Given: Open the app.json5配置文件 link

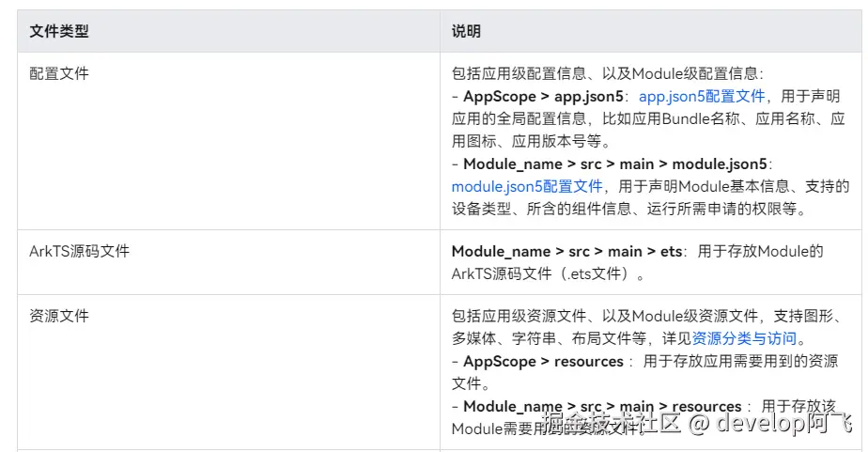Looking at the screenshot, I should (x=702, y=96).
